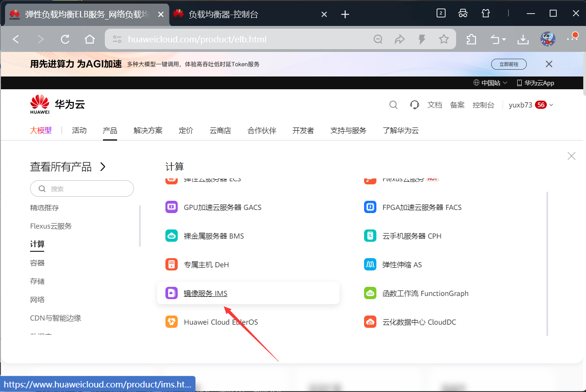
Task: Click the lightning bolt icon in address bar
Action: click(x=422, y=39)
